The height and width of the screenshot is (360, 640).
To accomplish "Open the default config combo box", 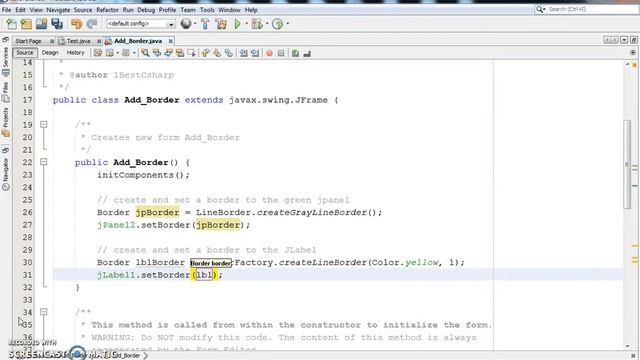I will pyautogui.click(x=140, y=24).
